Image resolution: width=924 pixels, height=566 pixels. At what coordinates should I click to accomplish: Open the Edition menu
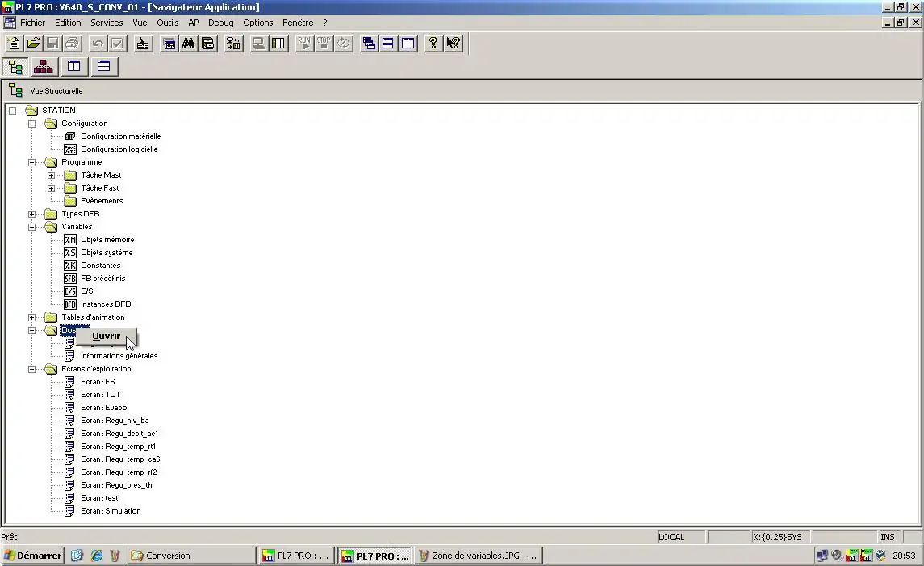pyautogui.click(x=68, y=23)
